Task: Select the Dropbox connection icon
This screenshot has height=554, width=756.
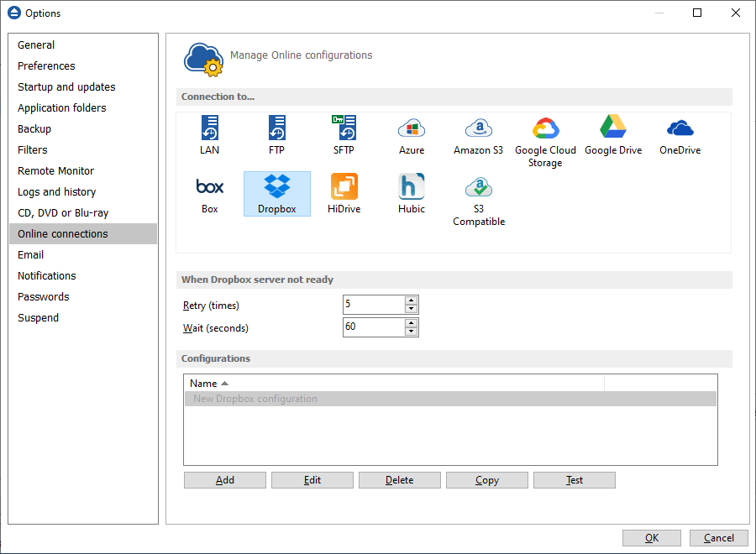Action: 276,194
